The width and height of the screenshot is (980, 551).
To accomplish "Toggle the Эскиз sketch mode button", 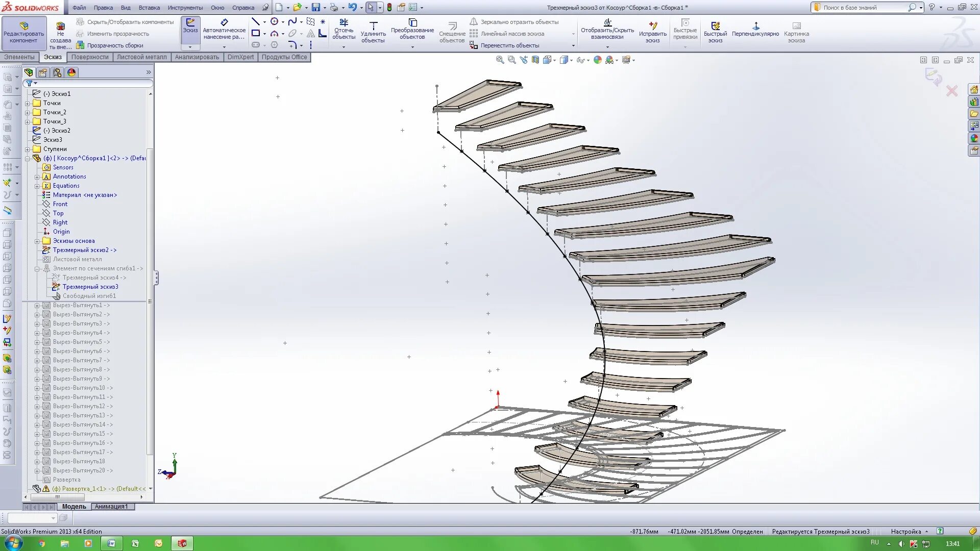I will pos(190,26).
